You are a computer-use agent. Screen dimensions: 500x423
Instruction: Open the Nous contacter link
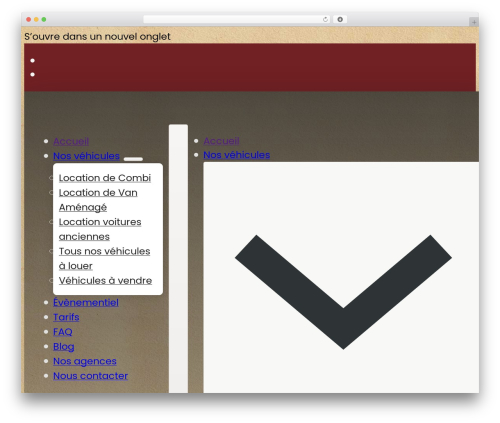[91, 376]
